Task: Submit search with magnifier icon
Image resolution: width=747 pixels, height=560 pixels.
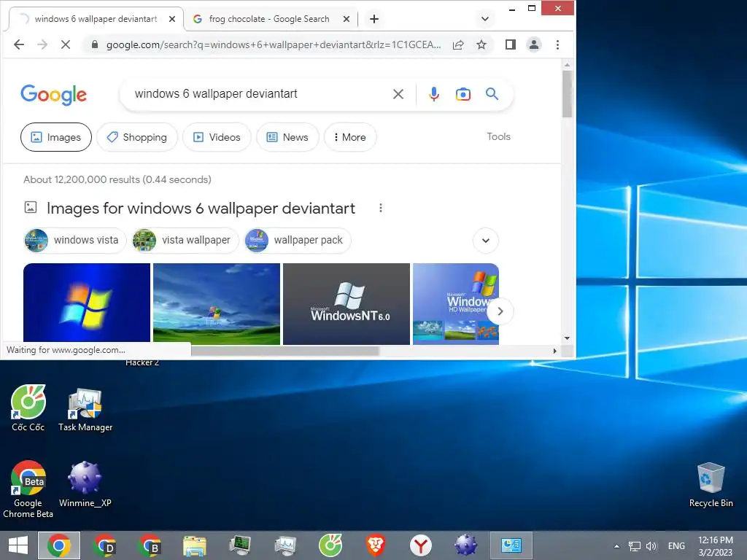Action: click(x=492, y=94)
